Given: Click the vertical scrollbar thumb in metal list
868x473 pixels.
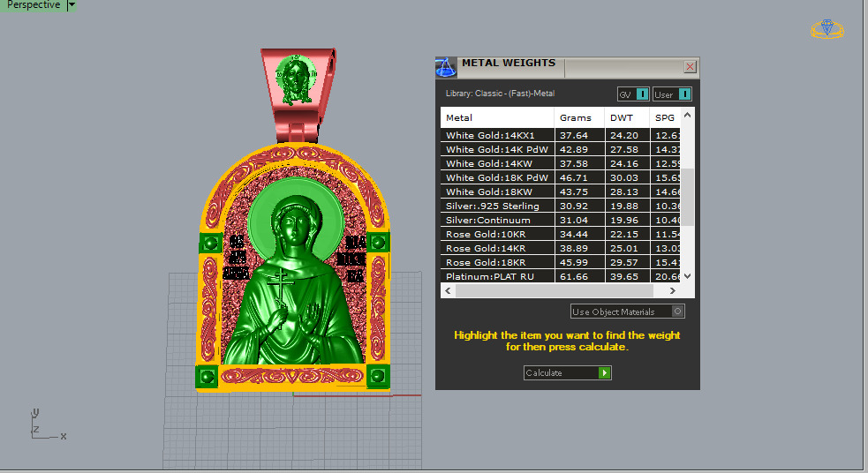Looking at the screenshot, I should pyautogui.click(x=688, y=197).
